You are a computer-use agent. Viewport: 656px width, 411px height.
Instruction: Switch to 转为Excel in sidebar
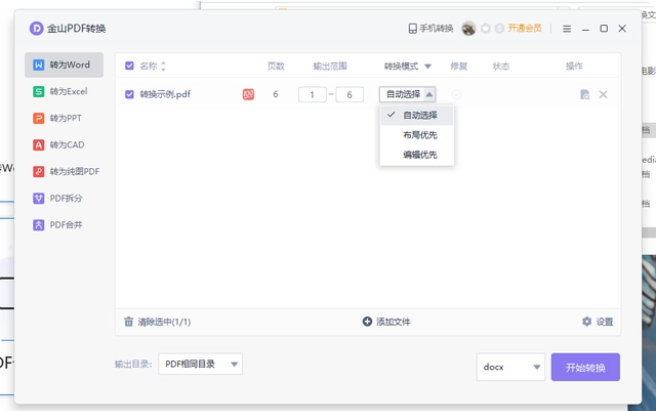tap(69, 91)
